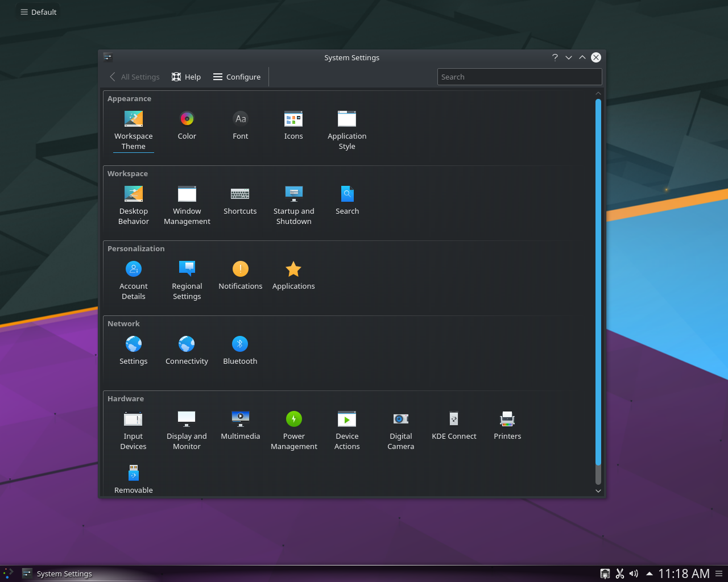Open Application Style settings
The image size is (728, 582).
click(x=347, y=131)
